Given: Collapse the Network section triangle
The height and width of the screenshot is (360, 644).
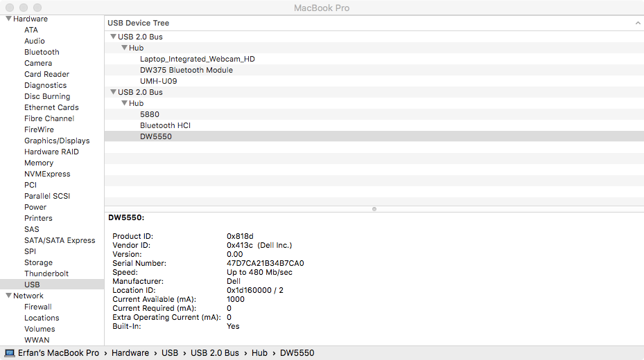Looking at the screenshot, I should (8, 296).
